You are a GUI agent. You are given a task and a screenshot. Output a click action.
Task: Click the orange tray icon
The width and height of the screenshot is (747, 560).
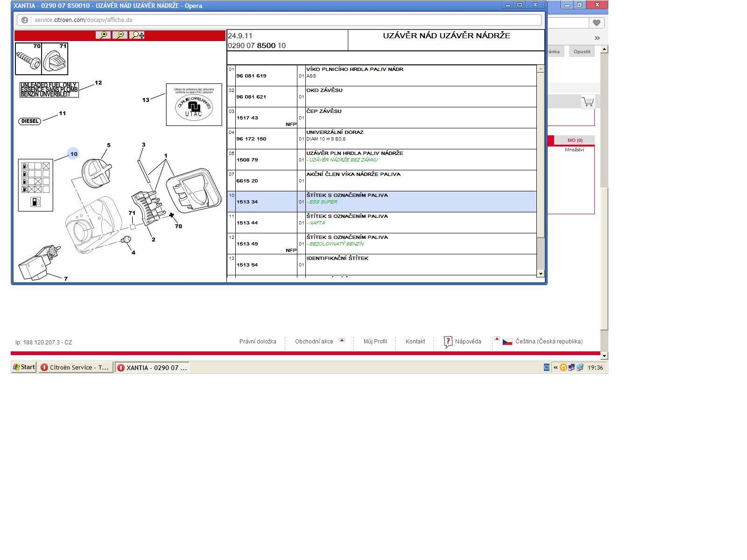[x=563, y=367]
